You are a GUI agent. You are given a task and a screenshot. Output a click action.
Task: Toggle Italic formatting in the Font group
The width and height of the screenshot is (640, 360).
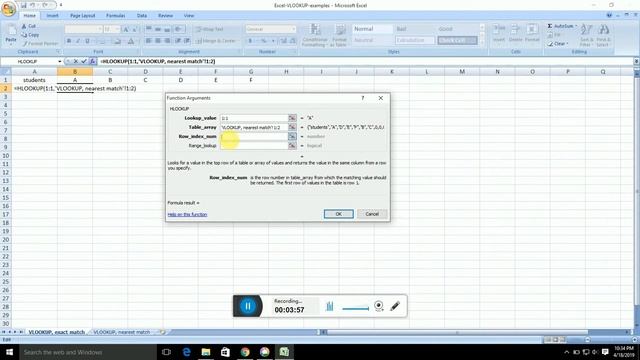[78, 41]
